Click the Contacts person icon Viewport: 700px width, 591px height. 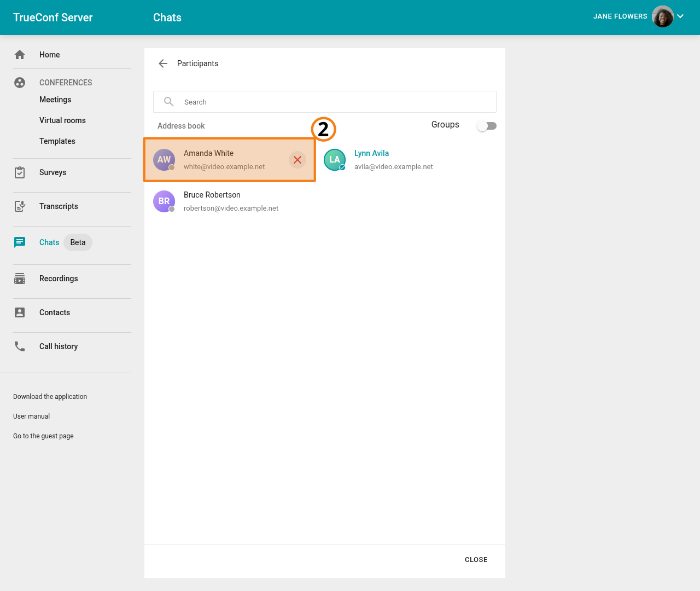(x=20, y=312)
